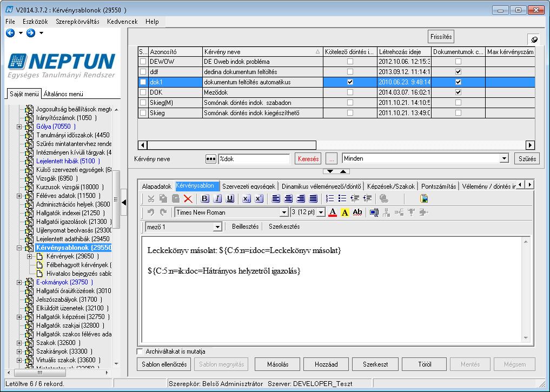Center-align the text

pyautogui.click(x=288, y=199)
